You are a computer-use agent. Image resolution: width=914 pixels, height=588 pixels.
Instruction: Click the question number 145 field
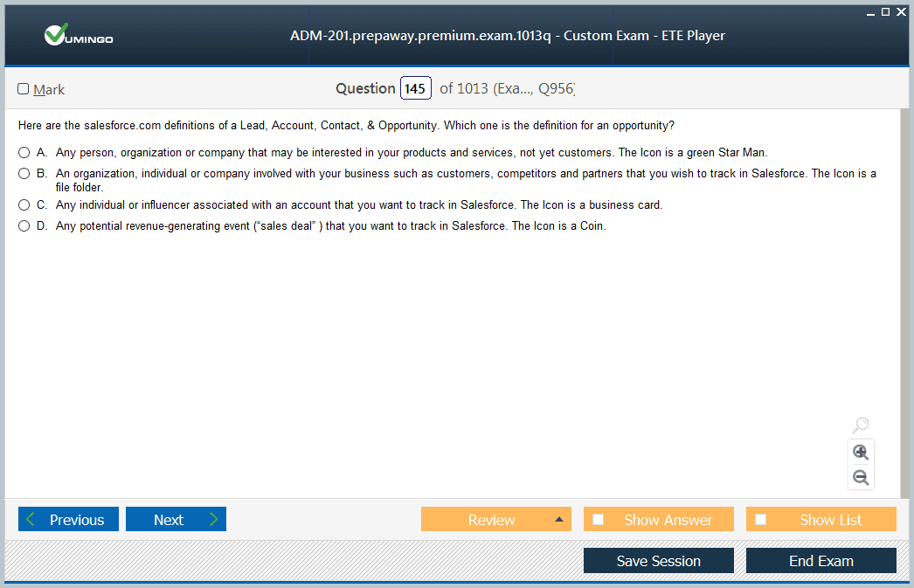pos(415,88)
